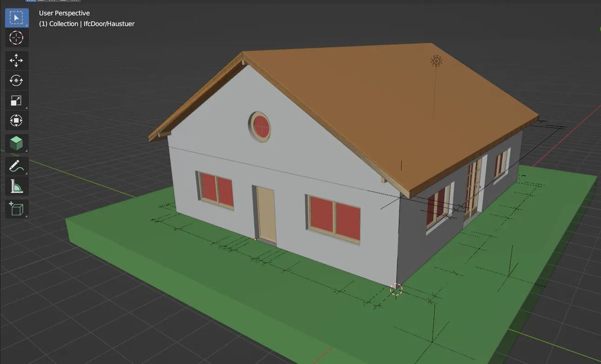This screenshot has width=601, height=364.
Task: Click the 'User Perspective' view label
Action: (65, 14)
